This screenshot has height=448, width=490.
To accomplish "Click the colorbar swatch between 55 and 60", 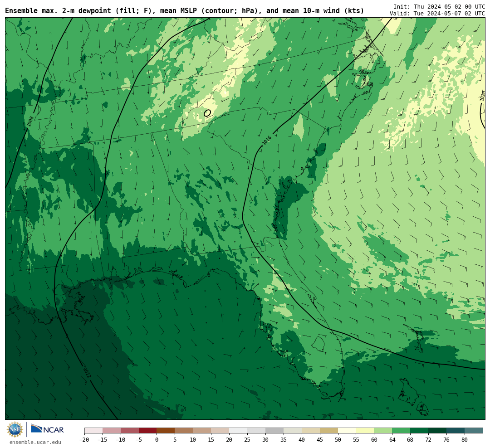I will pos(365,431).
